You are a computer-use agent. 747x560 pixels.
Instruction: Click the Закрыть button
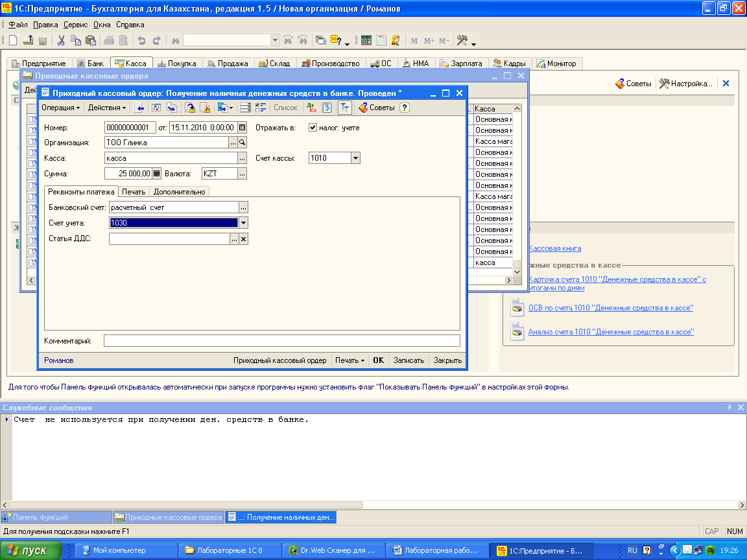click(447, 360)
